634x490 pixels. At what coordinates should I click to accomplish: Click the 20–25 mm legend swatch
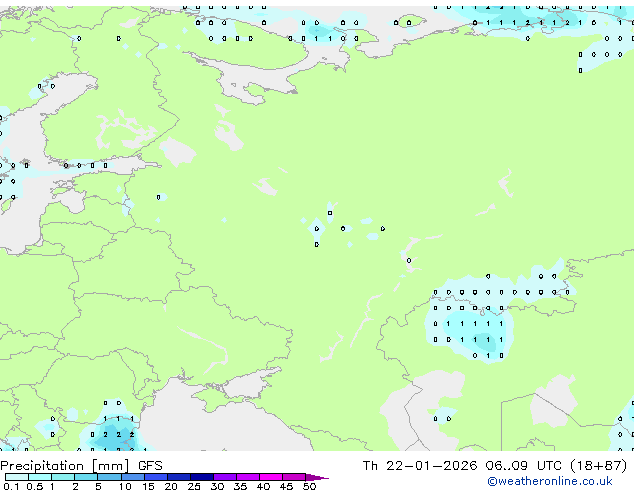click(179, 477)
